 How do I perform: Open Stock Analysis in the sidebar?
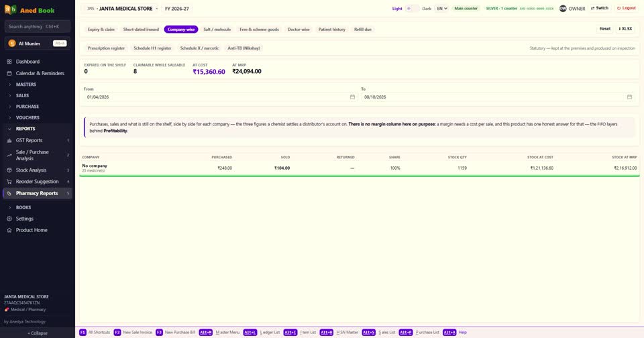(38, 170)
